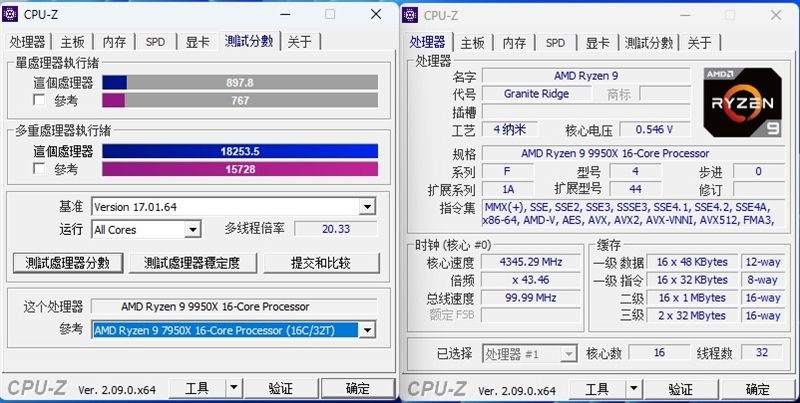Open 显卡 tab in right window
800x403 pixels.
[597, 43]
